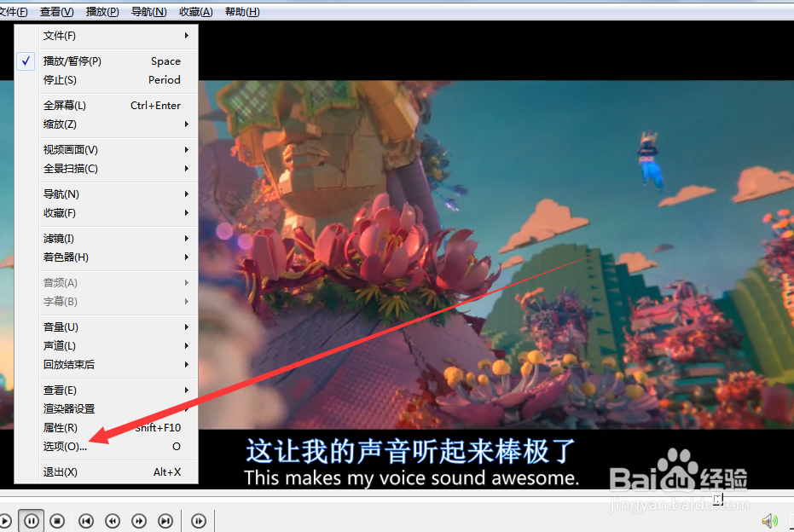This screenshot has height=532, width=794.
Task: Click the fast-forward (increase speed) button
Action: pos(139,521)
